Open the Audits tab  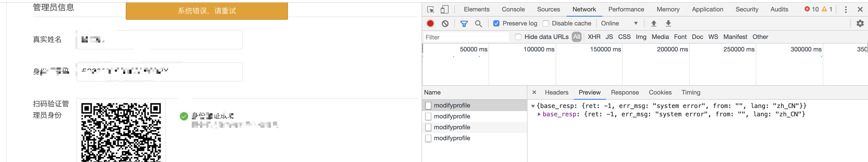(x=779, y=9)
